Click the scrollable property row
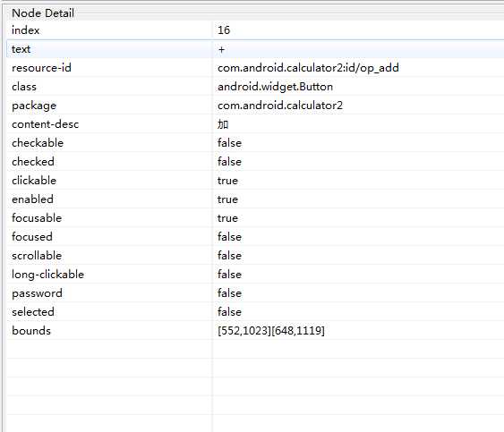Viewport: 504px width, 432px height. (255, 256)
